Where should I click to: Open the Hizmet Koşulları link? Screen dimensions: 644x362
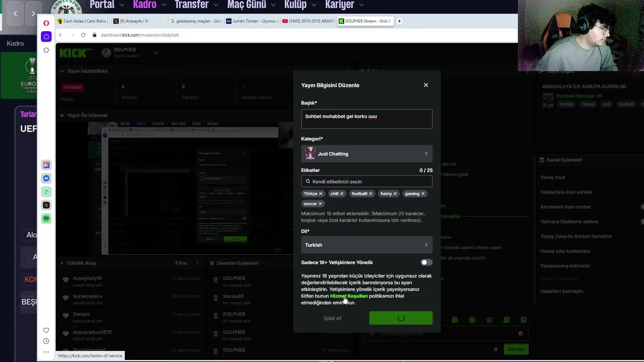(349, 296)
